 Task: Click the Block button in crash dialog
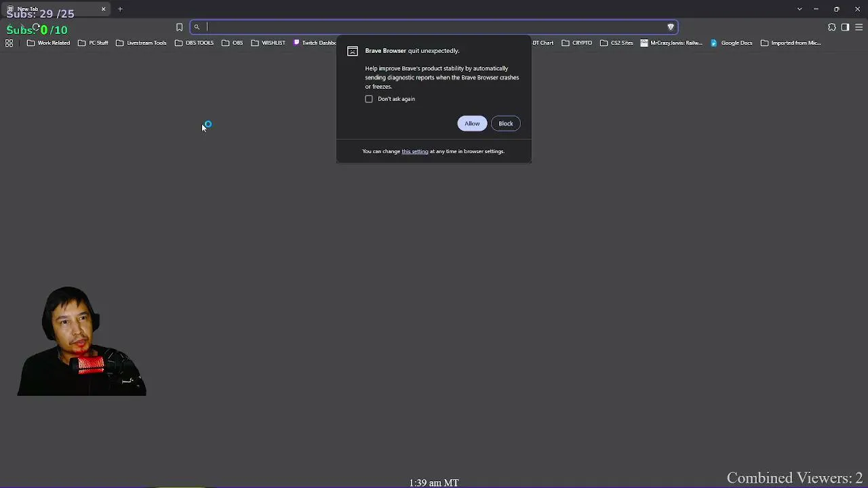point(506,123)
